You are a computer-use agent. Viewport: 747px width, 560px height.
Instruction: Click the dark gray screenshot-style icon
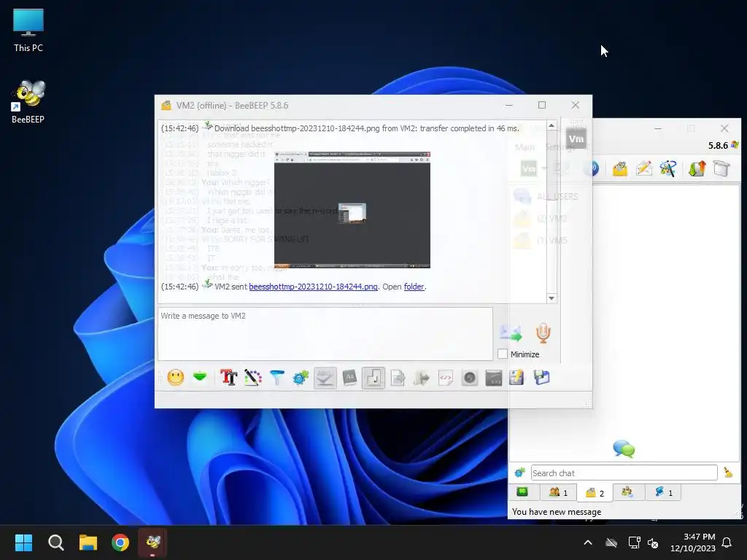pyautogui.click(x=494, y=378)
